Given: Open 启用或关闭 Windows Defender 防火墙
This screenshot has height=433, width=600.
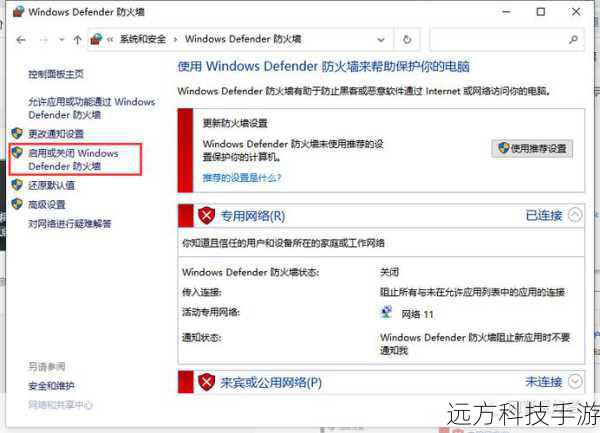Looking at the screenshot, I should click(73, 160).
